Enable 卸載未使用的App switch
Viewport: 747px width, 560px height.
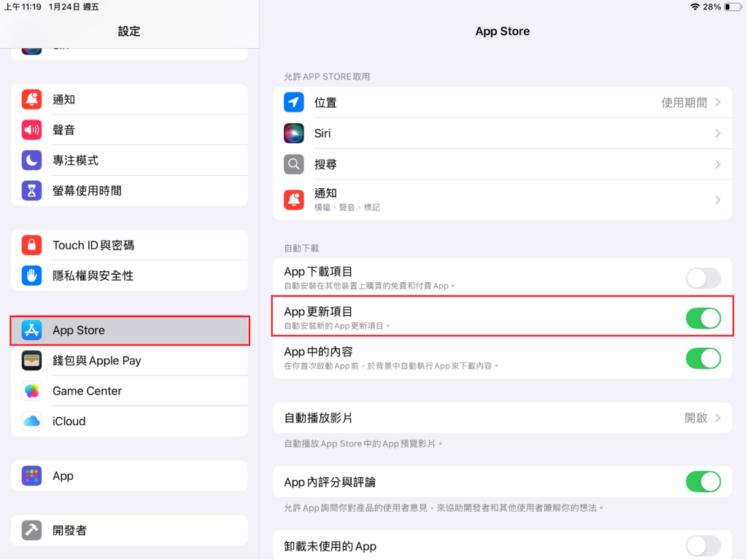[x=703, y=545]
